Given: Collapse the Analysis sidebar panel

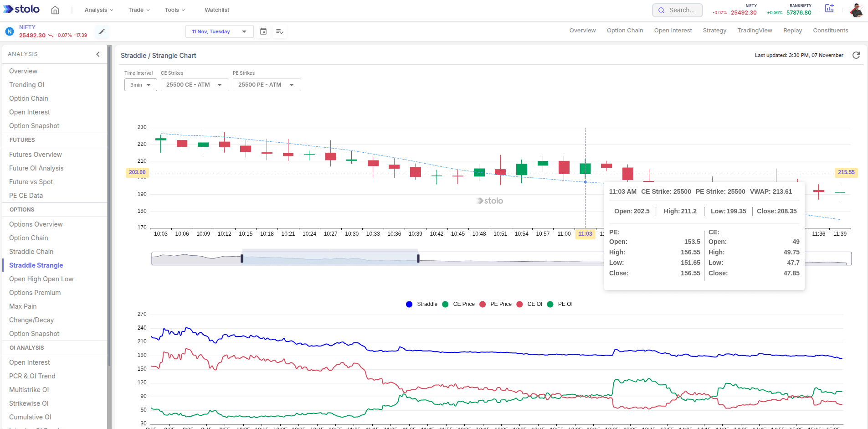Looking at the screenshot, I should pos(98,54).
